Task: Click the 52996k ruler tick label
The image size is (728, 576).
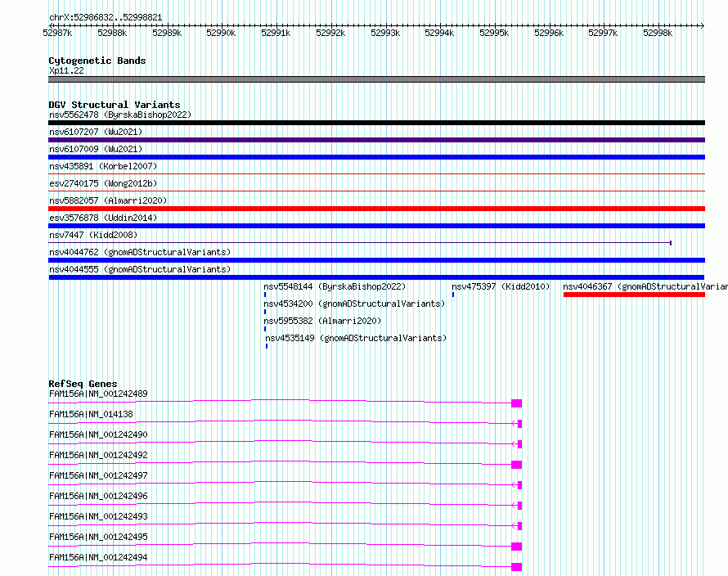Action: pyautogui.click(x=549, y=33)
